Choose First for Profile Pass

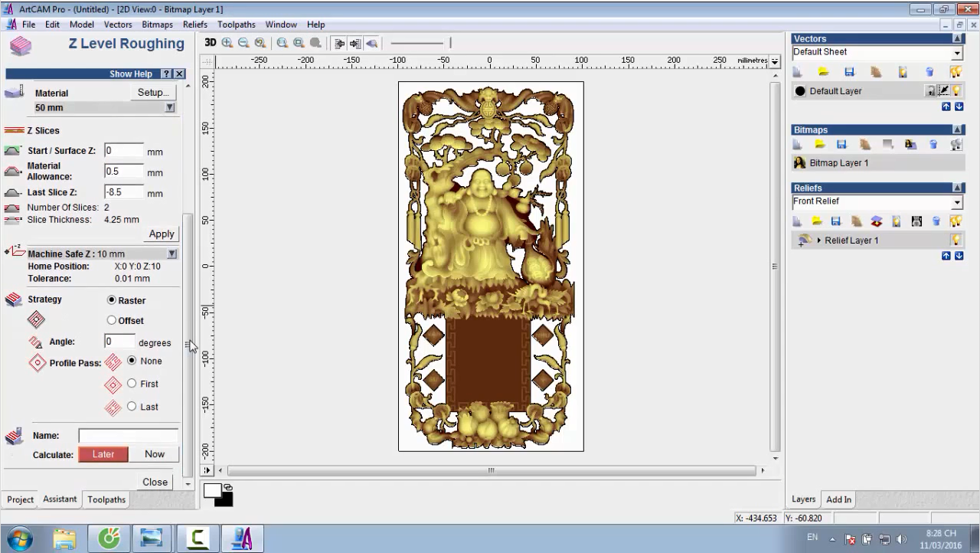[132, 384]
